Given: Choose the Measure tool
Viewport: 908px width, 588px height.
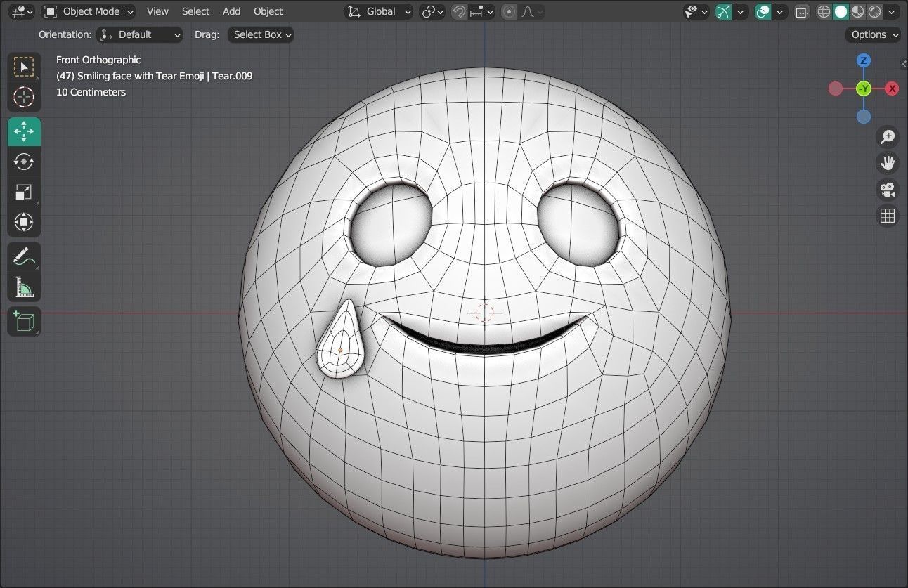Looking at the screenshot, I should pyautogui.click(x=24, y=287).
